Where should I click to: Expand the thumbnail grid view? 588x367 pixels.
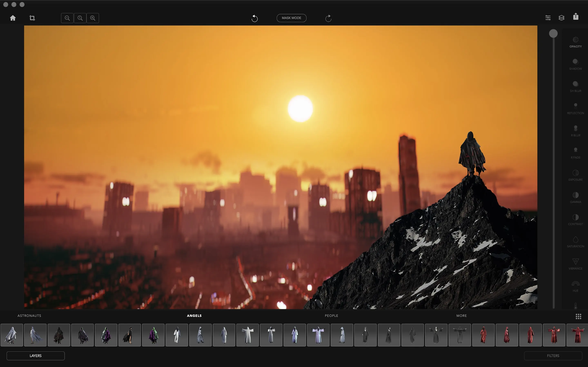[x=578, y=316]
